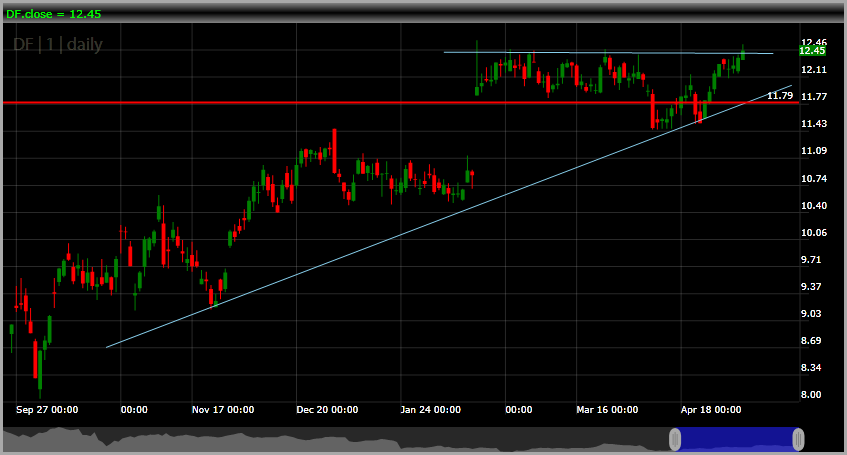Click the Sep 27 00:00 date label
The height and width of the screenshot is (455, 847).
[x=47, y=410]
